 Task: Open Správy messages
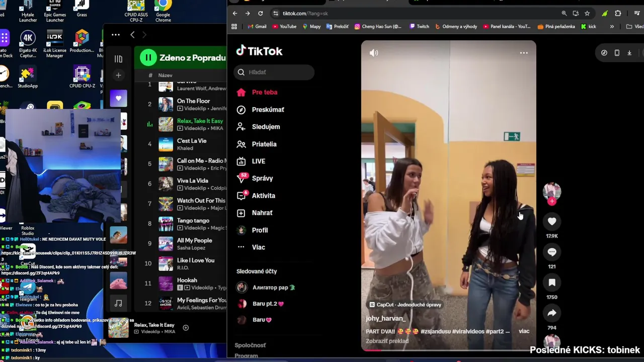[255, 178]
